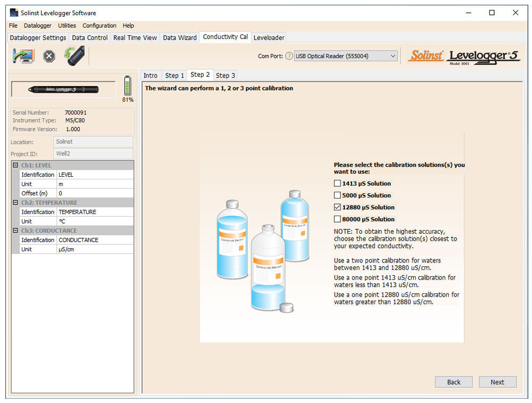
Task: Click the Solinst logo in the toolbar
Action: tap(426, 56)
